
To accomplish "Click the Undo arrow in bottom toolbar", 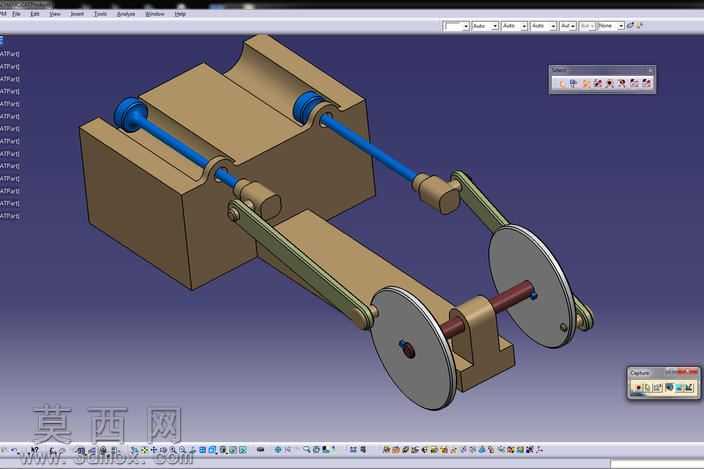I will 14,450.
